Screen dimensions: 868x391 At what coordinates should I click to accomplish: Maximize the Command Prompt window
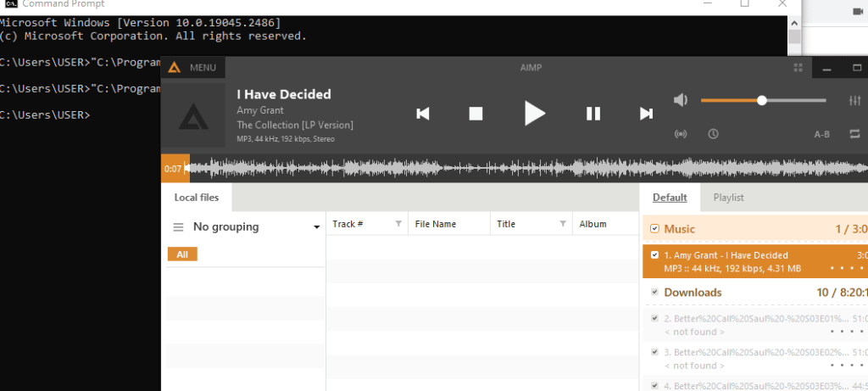tap(744, 3)
